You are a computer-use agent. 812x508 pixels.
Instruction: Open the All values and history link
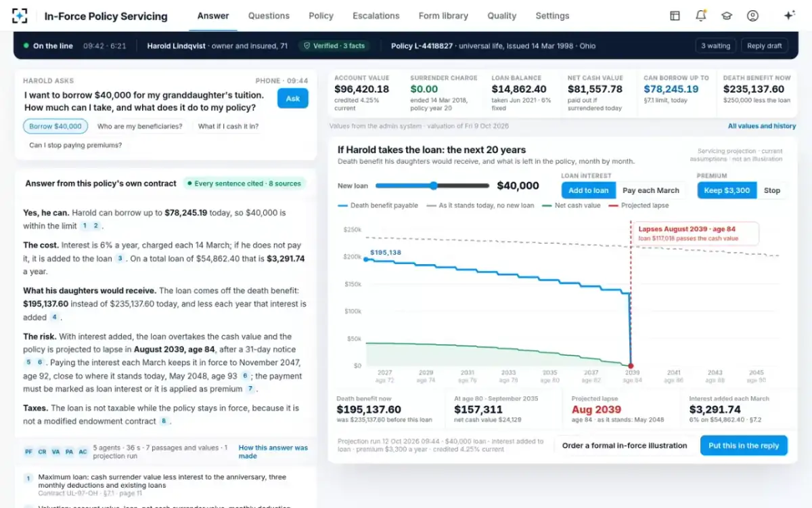click(x=762, y=126)
